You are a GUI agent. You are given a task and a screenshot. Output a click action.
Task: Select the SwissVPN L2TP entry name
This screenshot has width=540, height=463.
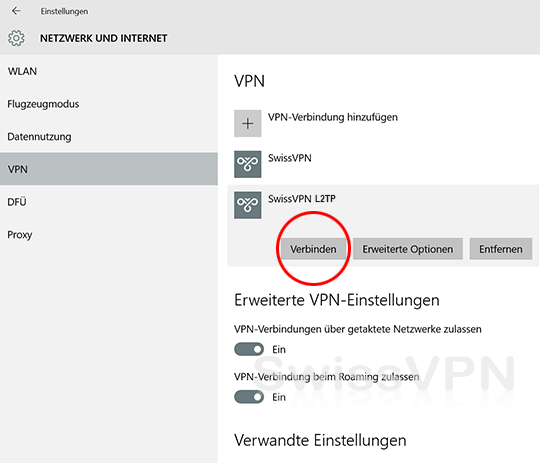click(302, 199)
